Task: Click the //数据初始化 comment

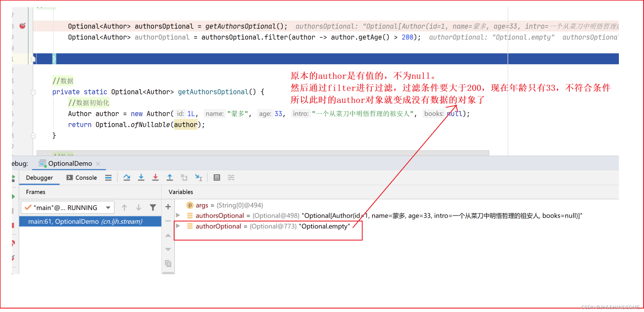Action: tap(89, 103)
